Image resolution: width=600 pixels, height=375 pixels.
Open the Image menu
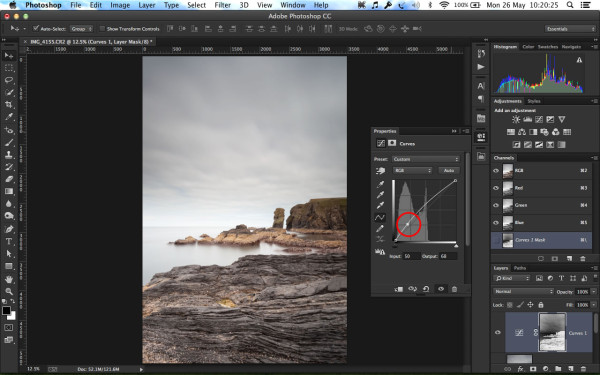120,5
